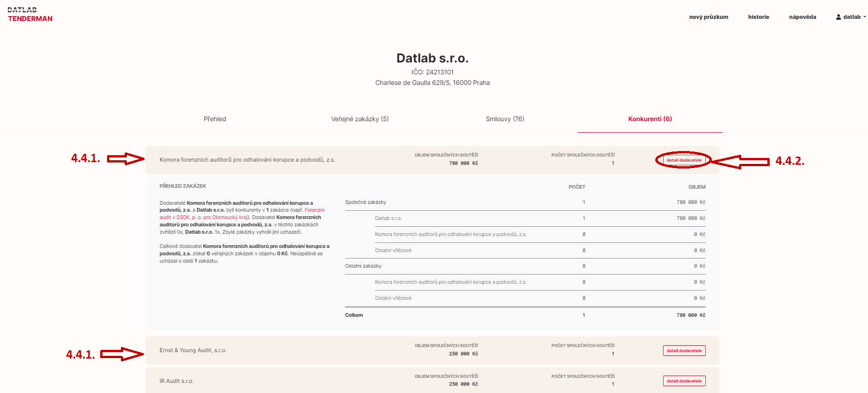Open the nový průzkum menu item

(x=708, y=17)
